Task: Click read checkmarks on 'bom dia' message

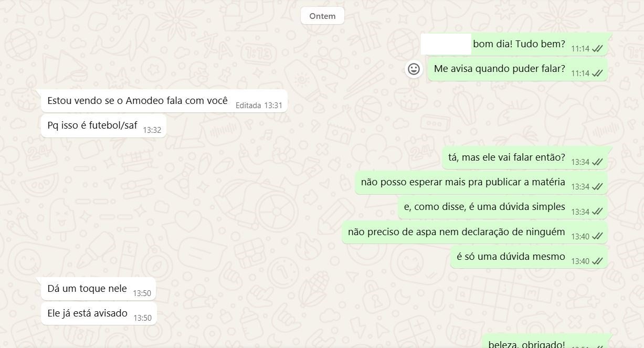Action: point(597,49)
